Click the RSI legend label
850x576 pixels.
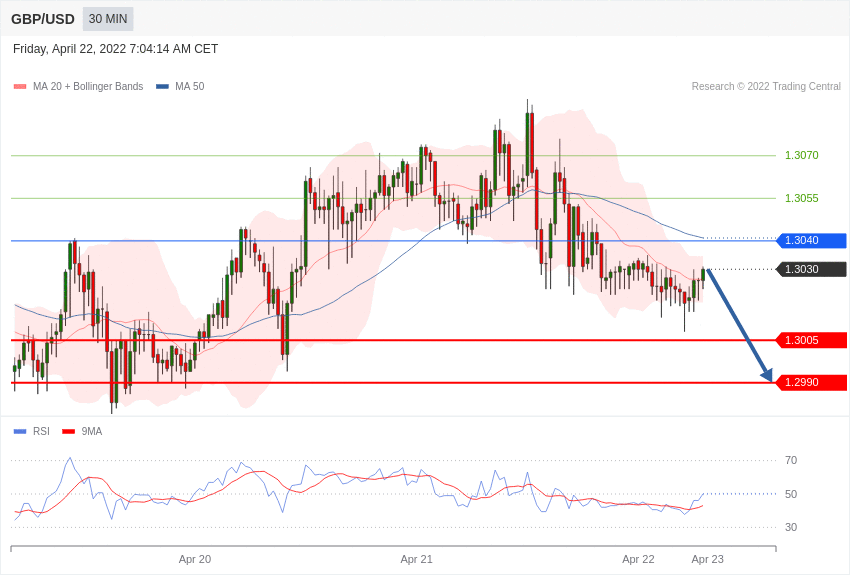41,431
